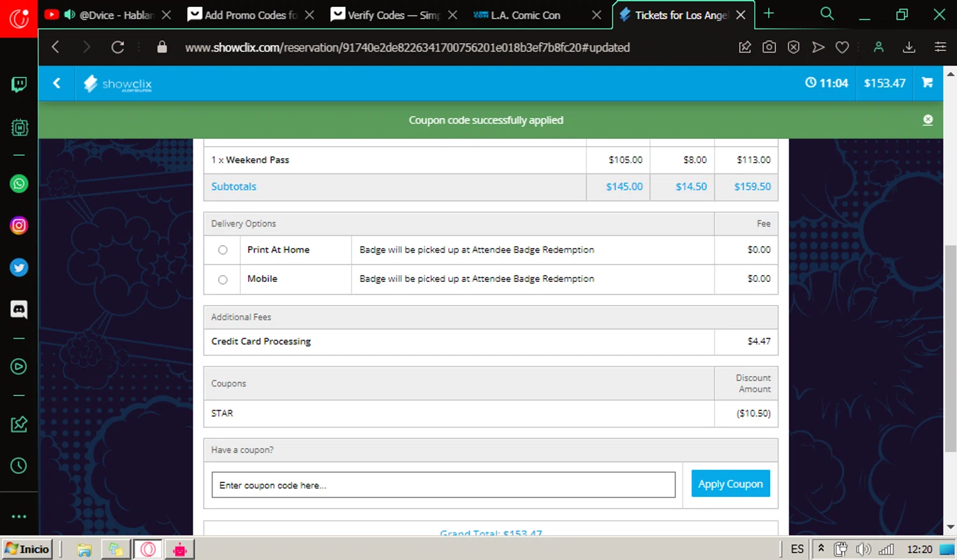Select Mobile delivery option
The width and height of the screenshot is (957, 560).
point(223,279)
